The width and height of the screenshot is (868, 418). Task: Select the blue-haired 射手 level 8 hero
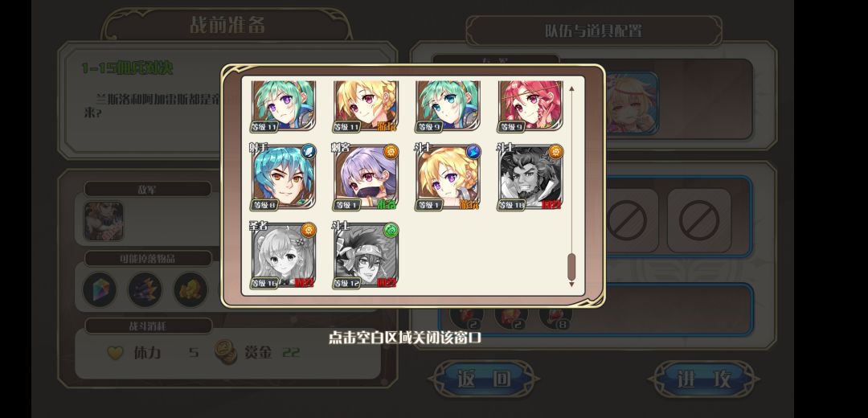click(284, 178)
